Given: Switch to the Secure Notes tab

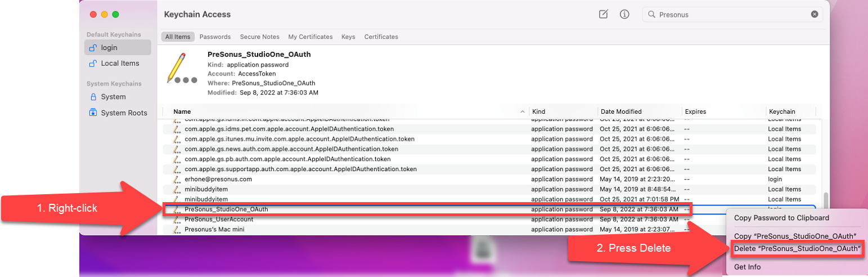Looking at the screenshot, I should (x=259, y=37).
